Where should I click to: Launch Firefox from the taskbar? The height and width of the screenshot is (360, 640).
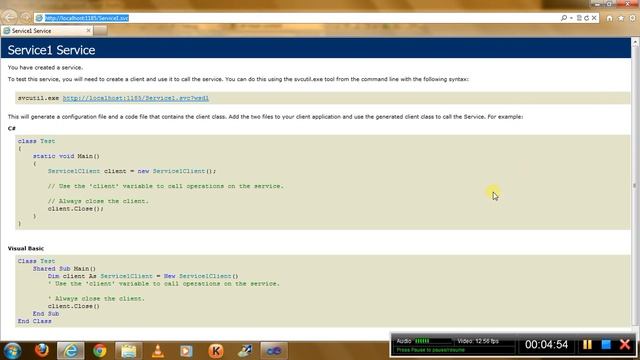42,351
